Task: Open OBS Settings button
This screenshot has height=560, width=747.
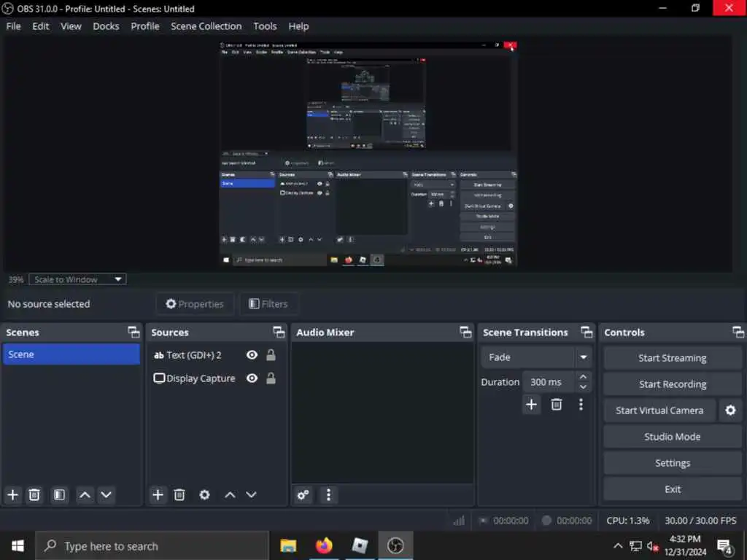Action: tap(672, 463)
